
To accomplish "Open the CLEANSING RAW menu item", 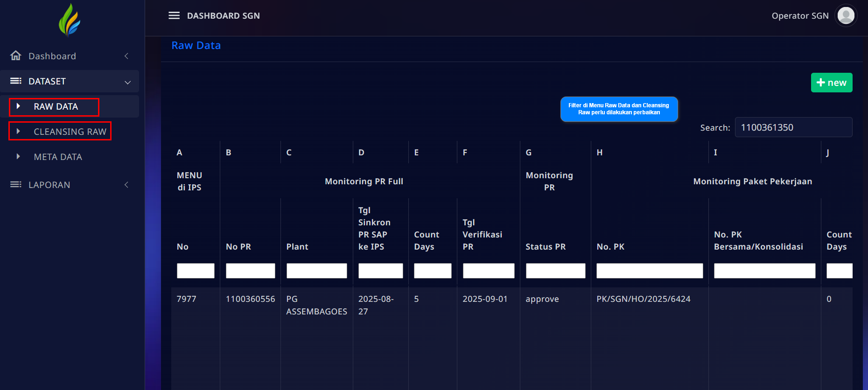I will pos(70,132).
